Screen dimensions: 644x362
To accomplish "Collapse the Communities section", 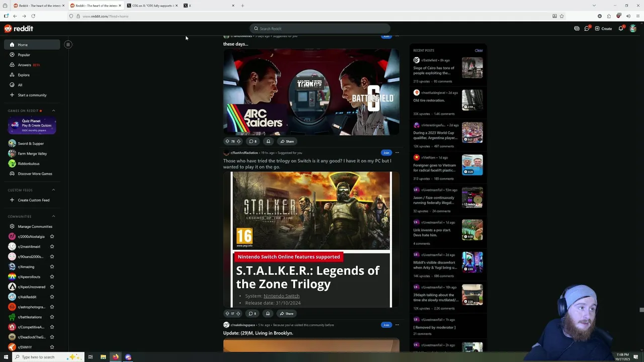I will (x=53, y=216).
